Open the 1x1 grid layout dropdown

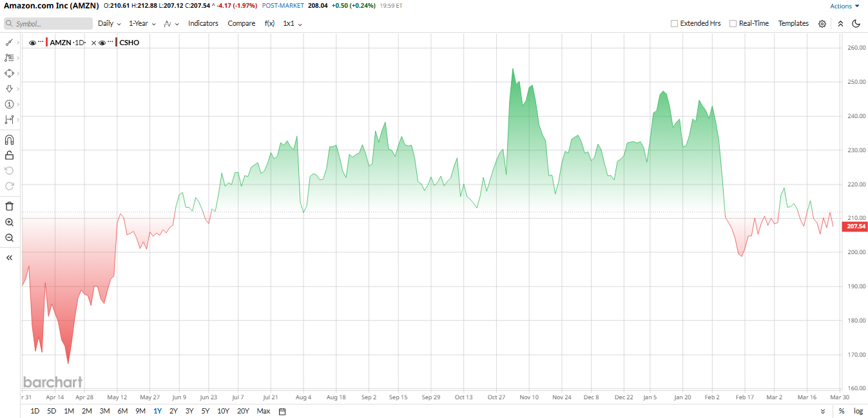tap(293, 23)
